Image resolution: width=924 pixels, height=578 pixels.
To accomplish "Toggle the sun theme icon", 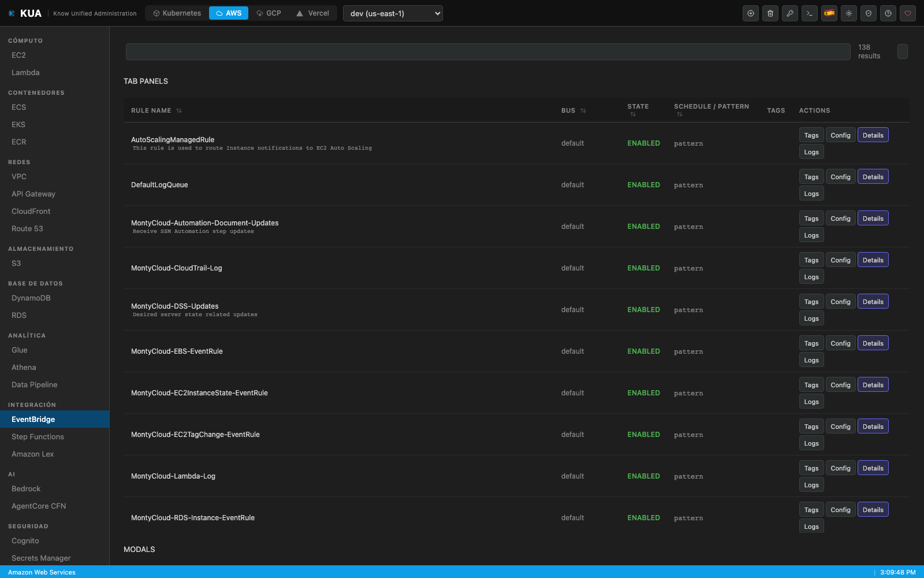I will coord(849,13).
